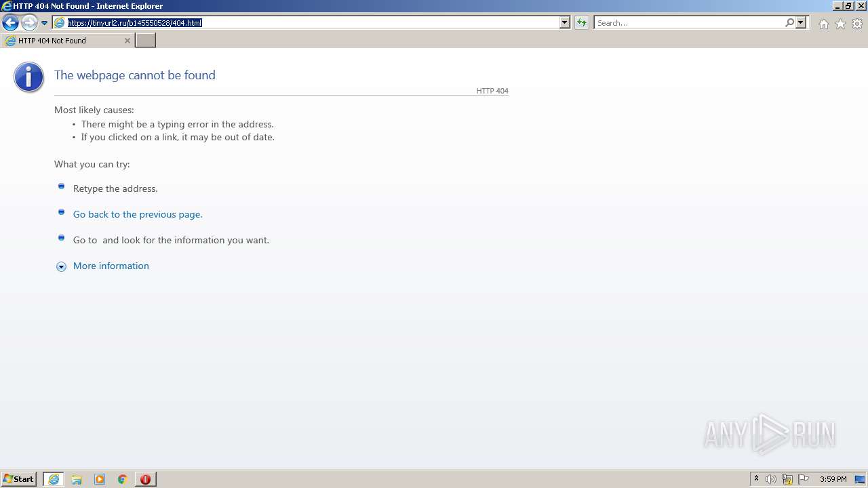Screen dimensions: 868x488
Task: Click the 'What you can try:' text
Action: coord(92,164)
